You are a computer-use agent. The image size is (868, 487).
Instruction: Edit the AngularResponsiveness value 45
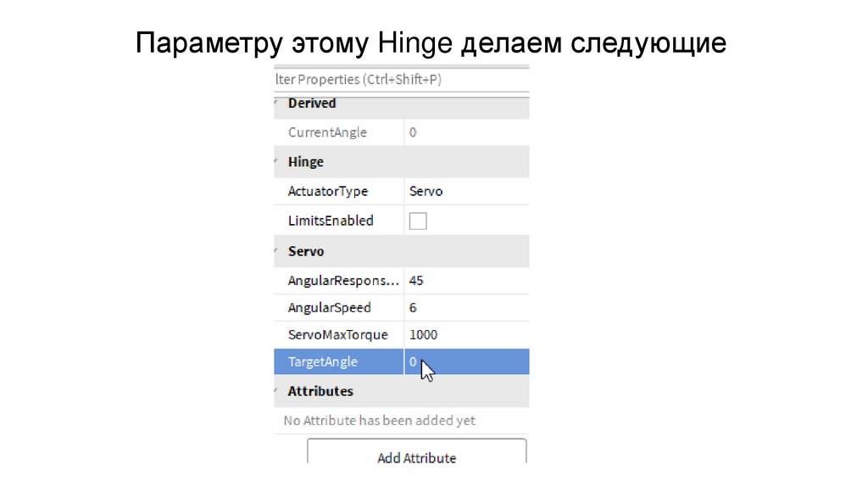coord(466,280)
